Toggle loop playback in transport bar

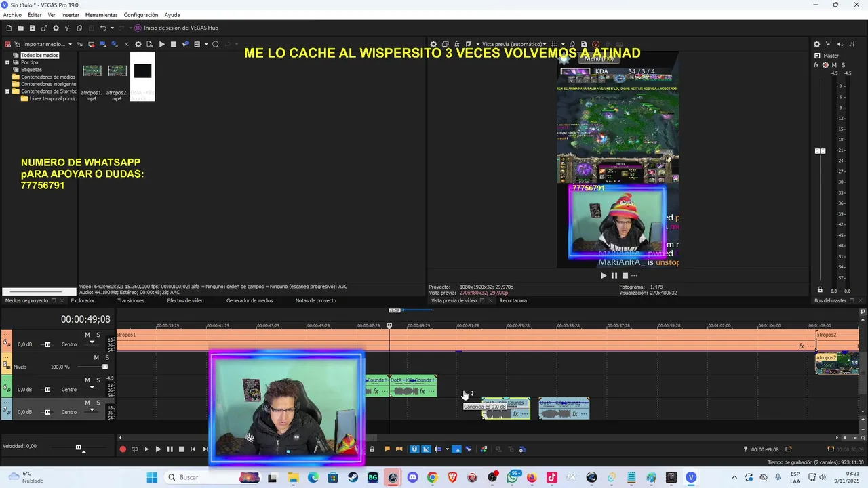pos(134,449)
